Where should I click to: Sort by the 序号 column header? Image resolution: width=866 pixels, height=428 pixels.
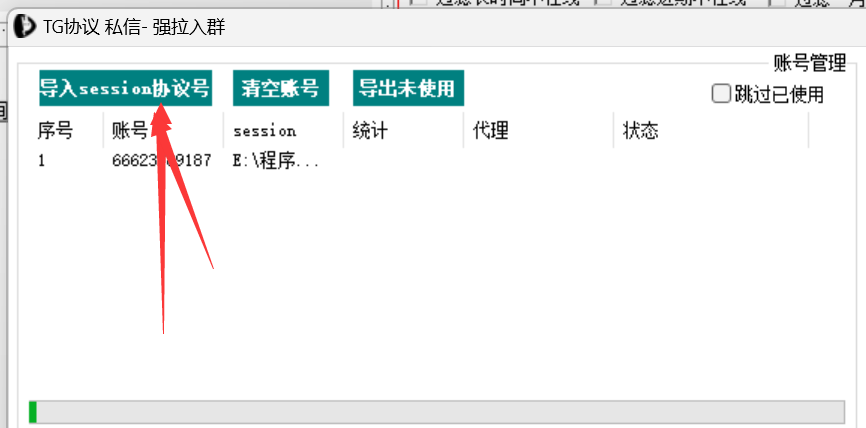click(x=55, y=131)
